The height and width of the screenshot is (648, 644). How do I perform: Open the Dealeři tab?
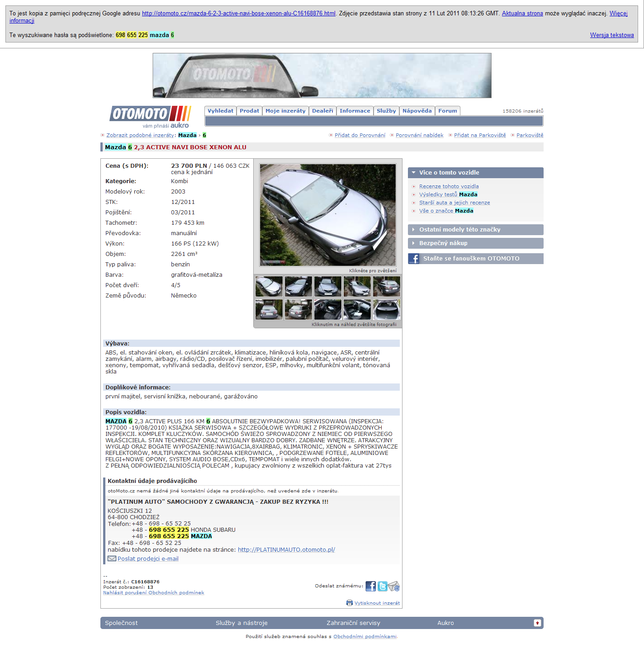tap(322, 111)
